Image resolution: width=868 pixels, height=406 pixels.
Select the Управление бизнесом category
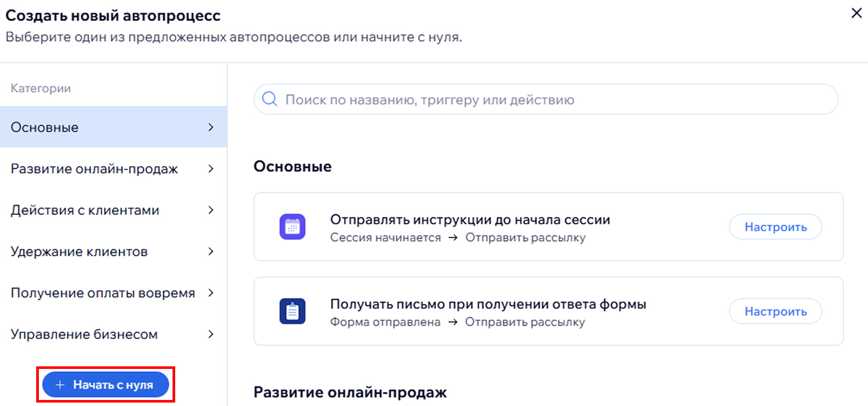click(84, 334)
